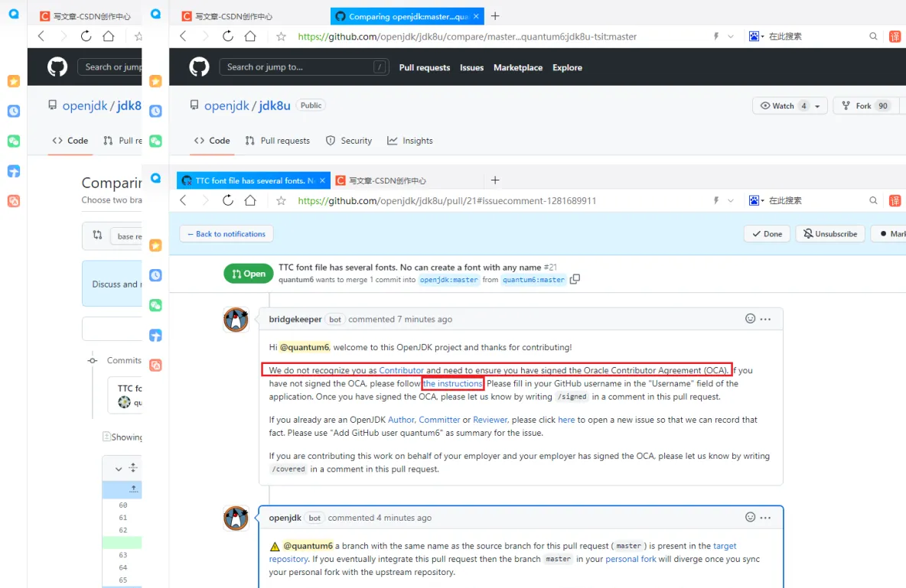The height and width of the screenshot is (588, 906).
Task: Follow the 'target' repository link
Action: coord(725,546)
